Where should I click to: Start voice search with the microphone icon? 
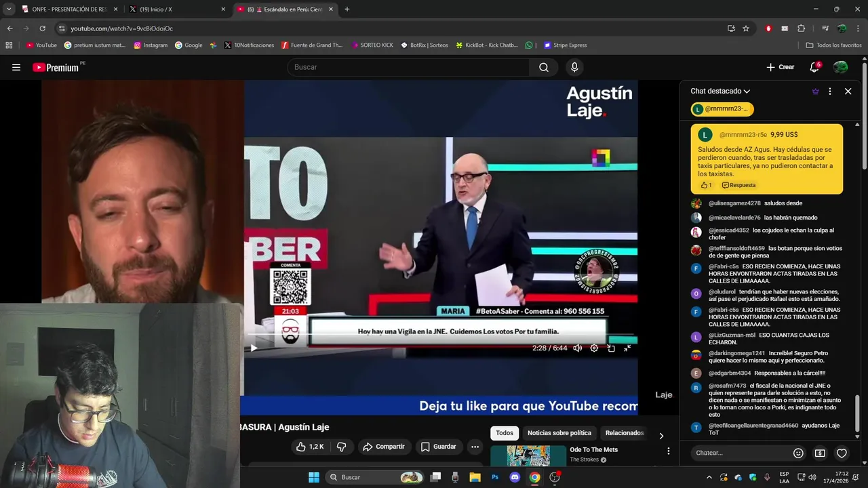click(x=574, y=67)
